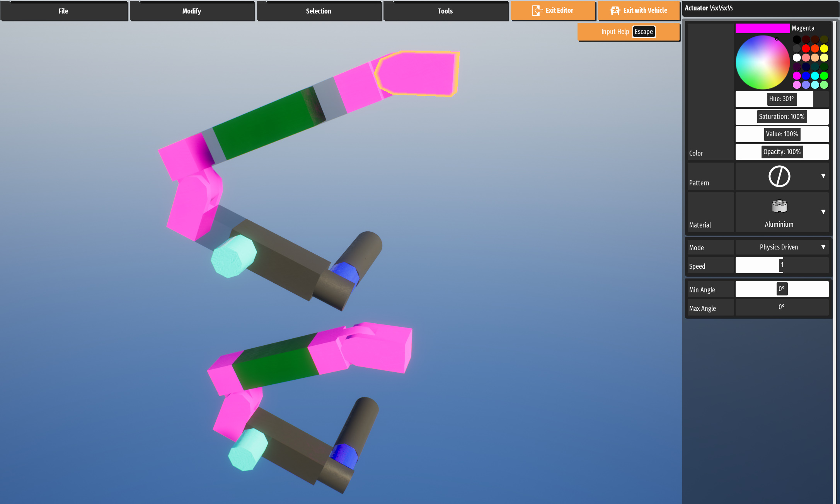Pick the bright green color swatch
The image size is (840, 504).
pyautogui.click(x=824, y=76)
